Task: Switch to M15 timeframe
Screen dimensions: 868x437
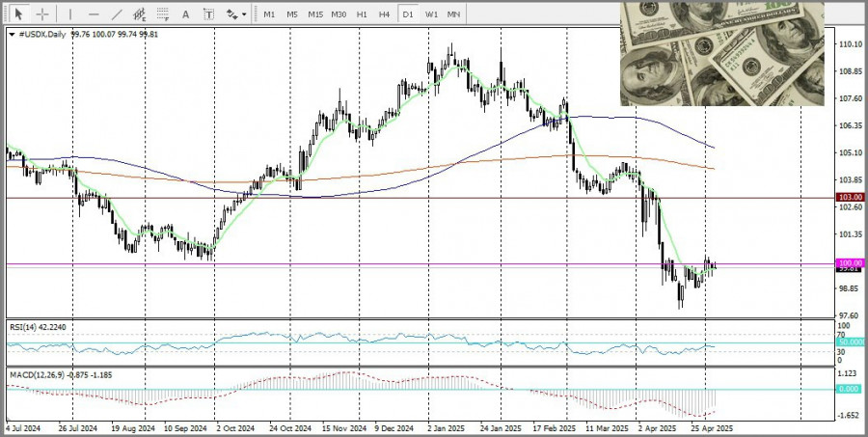Action: (x=315, y=14)
